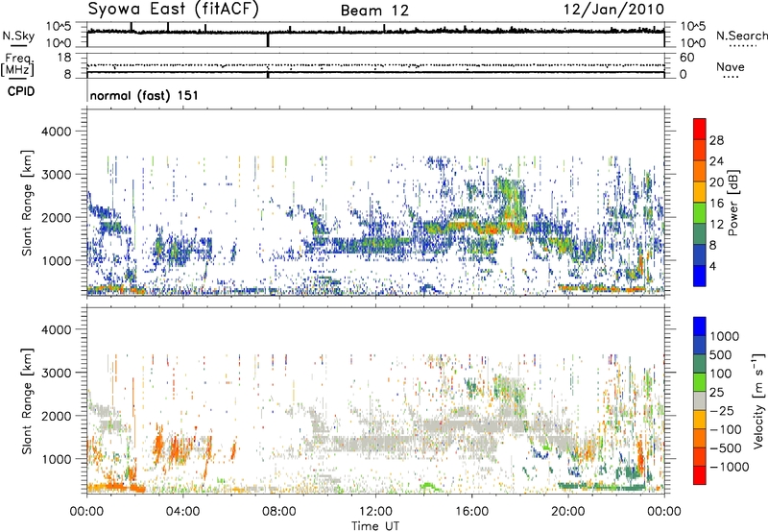Click the '16' label on Power colorbar
768x532 pixels.
716,204
